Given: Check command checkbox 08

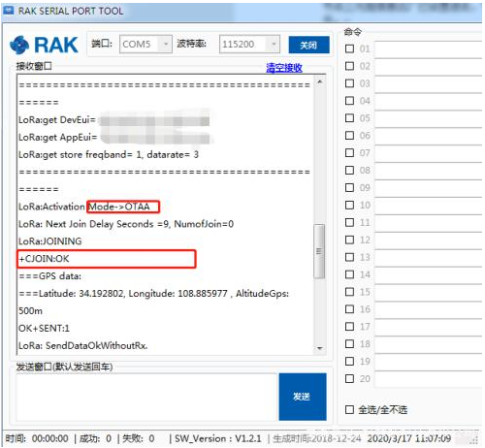Looking at the screenshot, I should pyautogui.click(x=349, y=170).
